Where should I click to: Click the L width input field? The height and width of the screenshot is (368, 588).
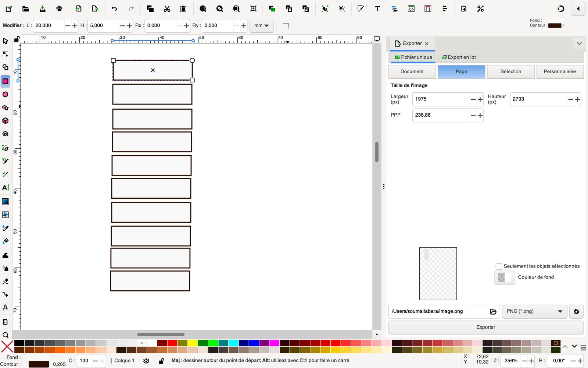(49, 26)
